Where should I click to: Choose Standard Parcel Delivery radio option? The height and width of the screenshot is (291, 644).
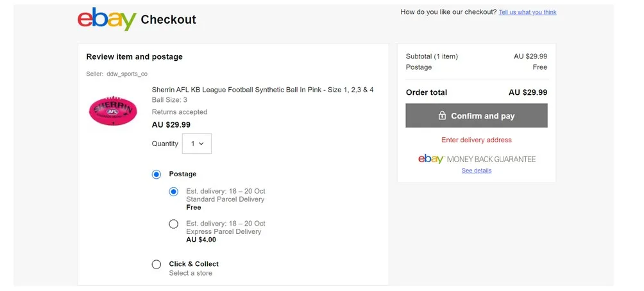[174, 192]
